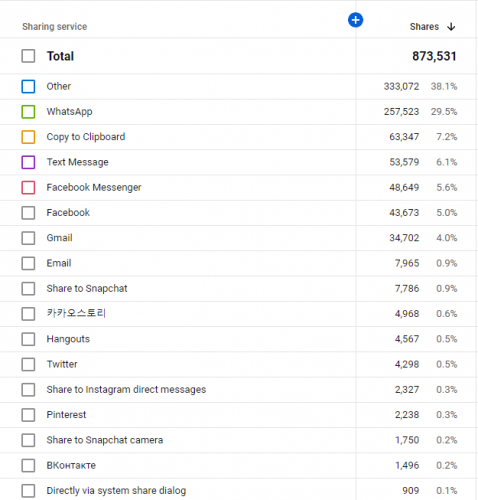478x500 pixels.
Task: Select the ВКонтакте row checkbox
Action: pyautogui.click(x=28, y=466)
